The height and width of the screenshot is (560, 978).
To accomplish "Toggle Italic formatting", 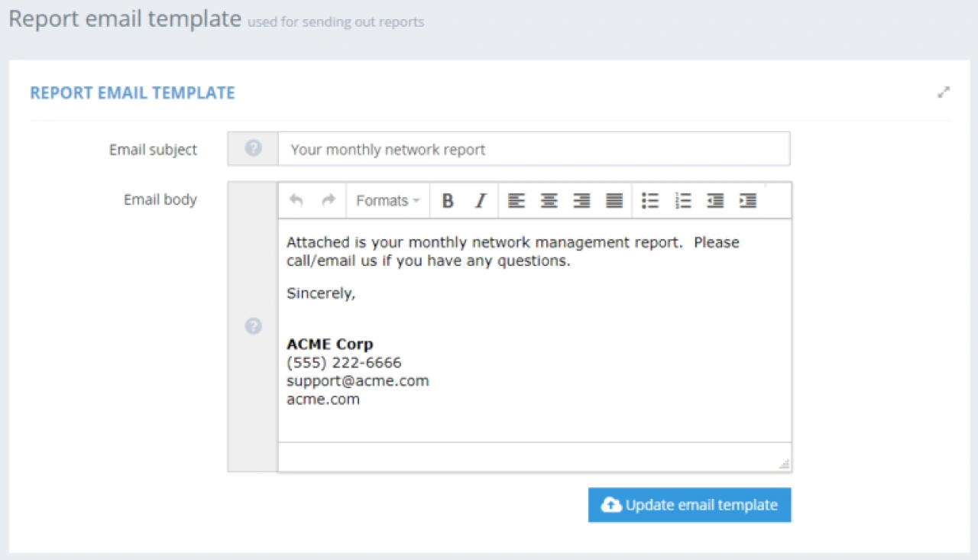I will (x=480, y=200).
